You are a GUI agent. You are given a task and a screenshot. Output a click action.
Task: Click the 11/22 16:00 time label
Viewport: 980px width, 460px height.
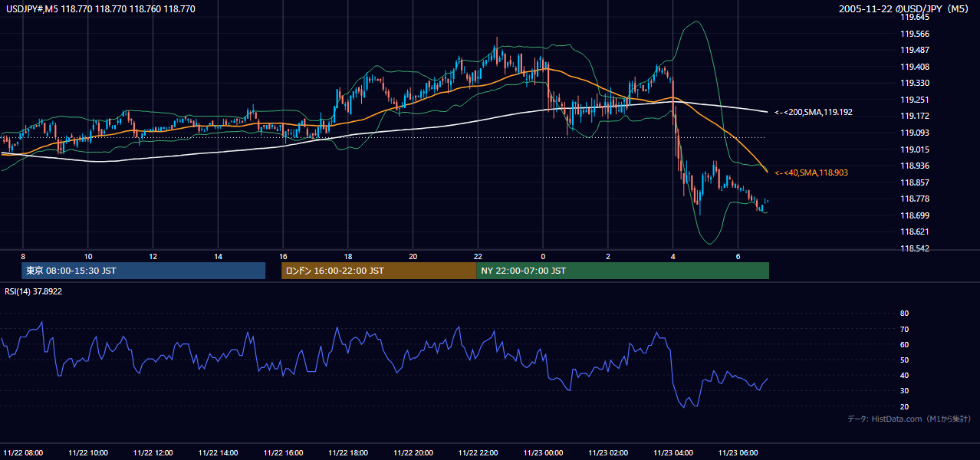(284, 452)
